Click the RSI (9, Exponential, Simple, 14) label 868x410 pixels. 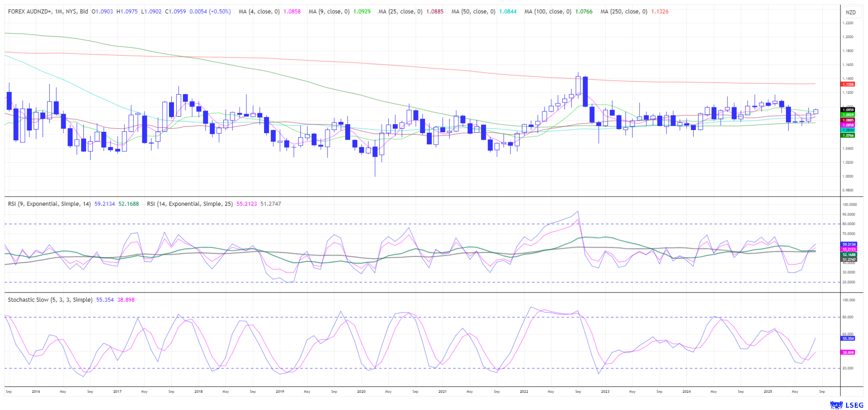point(50,204)
